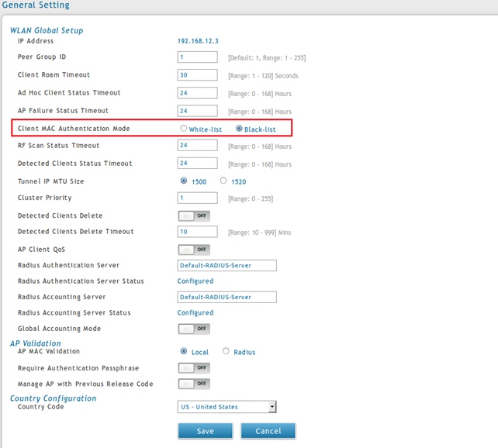
Task: Select Black-list authentication mode
Action: (239, 129)
